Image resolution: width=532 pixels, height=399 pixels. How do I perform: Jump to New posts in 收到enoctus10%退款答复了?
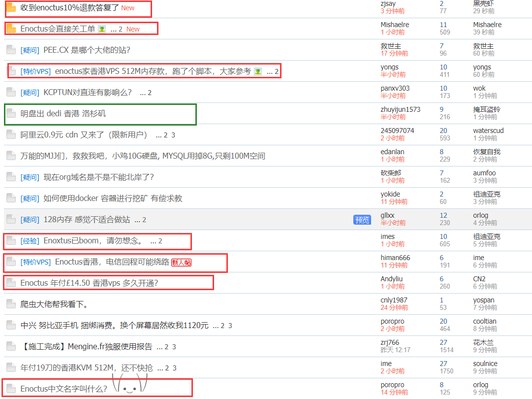tap(127, 8)
